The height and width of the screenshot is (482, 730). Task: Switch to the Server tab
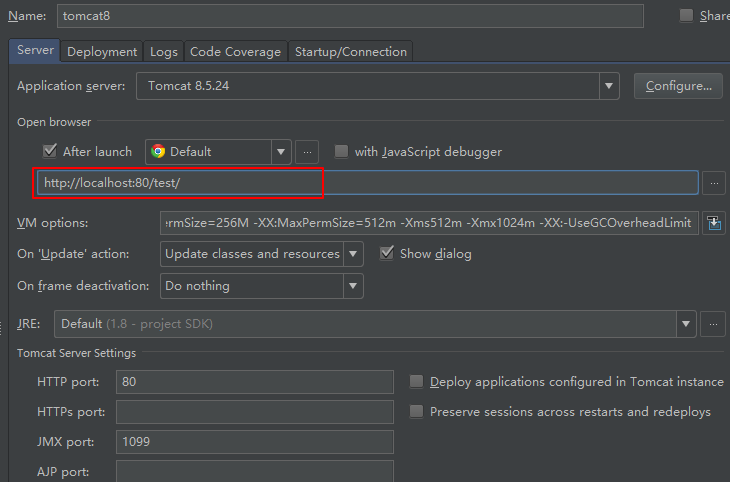[35, 50]
